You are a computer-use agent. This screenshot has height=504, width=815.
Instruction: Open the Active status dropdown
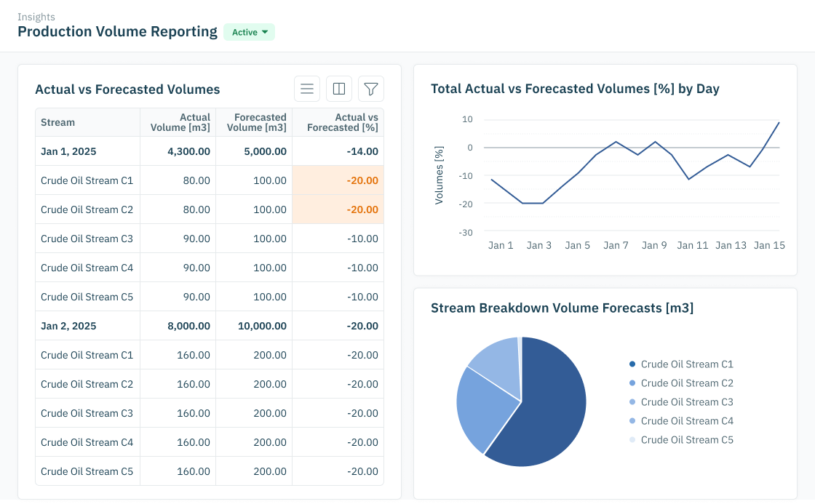pos(249,32)
